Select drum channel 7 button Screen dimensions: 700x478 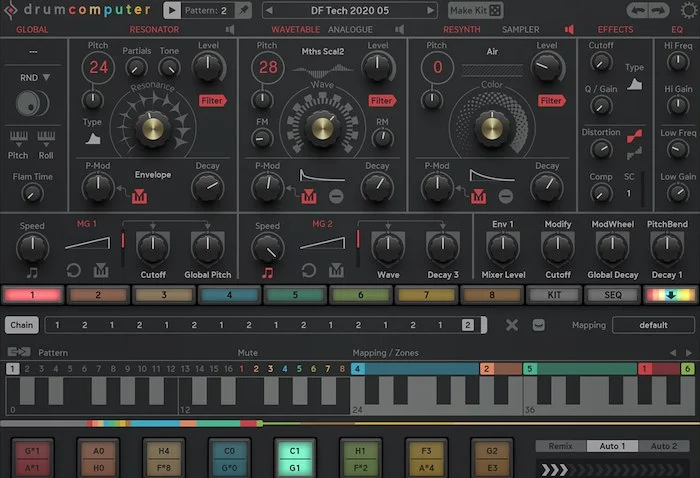tap(426, 295)
